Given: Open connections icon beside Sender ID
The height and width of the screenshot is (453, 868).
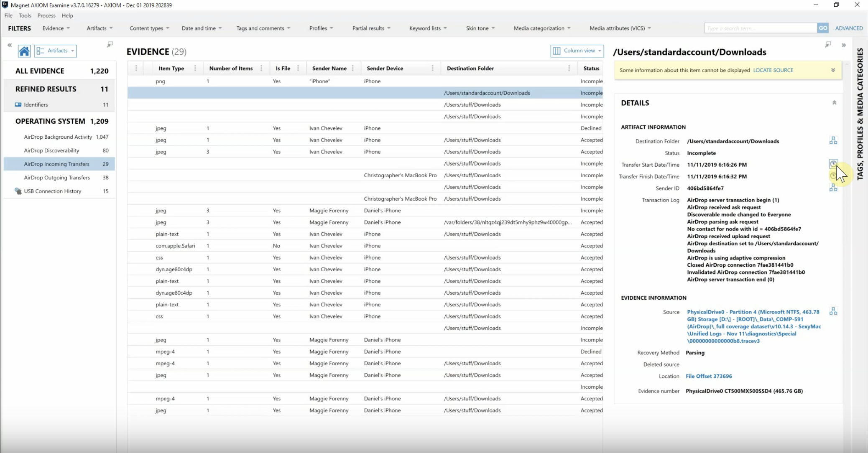Looking at the screenshot, I should point(833,188).
